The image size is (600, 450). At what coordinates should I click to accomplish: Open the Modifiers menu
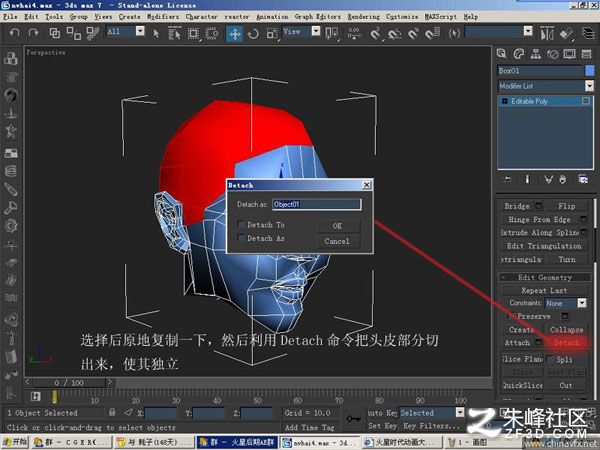coord(163,16)
